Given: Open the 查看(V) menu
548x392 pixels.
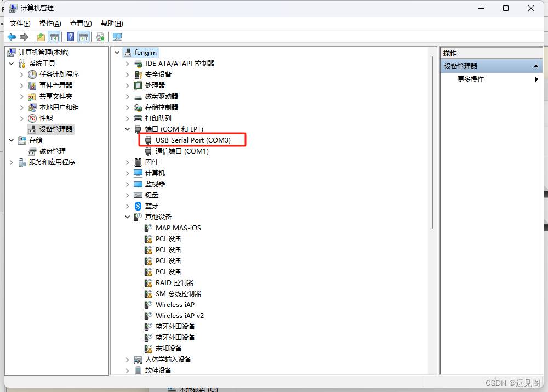Looking at the screenshot, I should pos(81,24).
